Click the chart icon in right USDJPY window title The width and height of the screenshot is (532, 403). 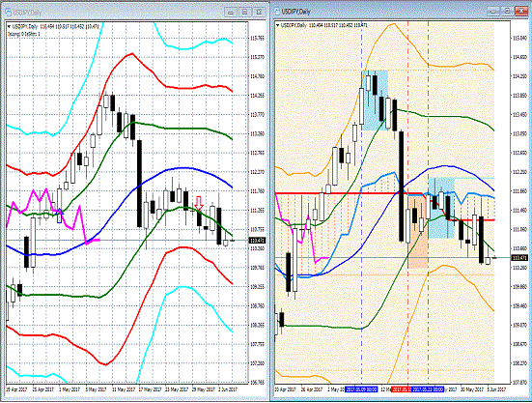[x=277, y=12]
